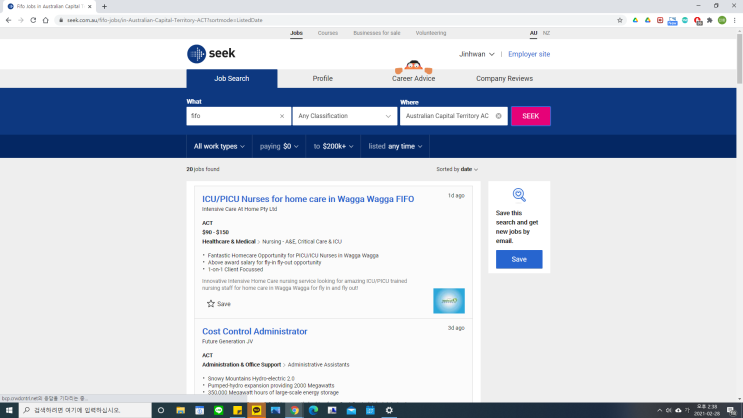Open Administration & Office Support classification link
This screenshot has height=418, width=743.
pyautogui.click(x=242, y=365)
